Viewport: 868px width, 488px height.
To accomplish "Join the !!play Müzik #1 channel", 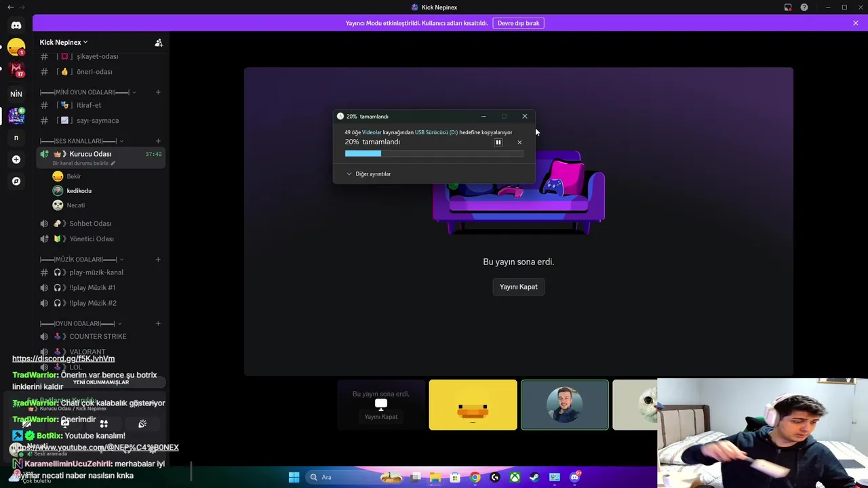I will point(100,287).
